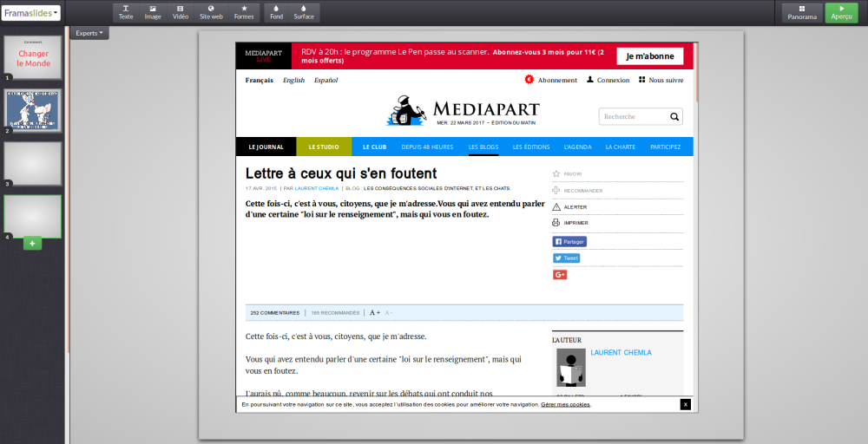This screenshot has width=868, height=444.
Task: Open LES ÉDITIONS menu item
Action: pos(531,147)
